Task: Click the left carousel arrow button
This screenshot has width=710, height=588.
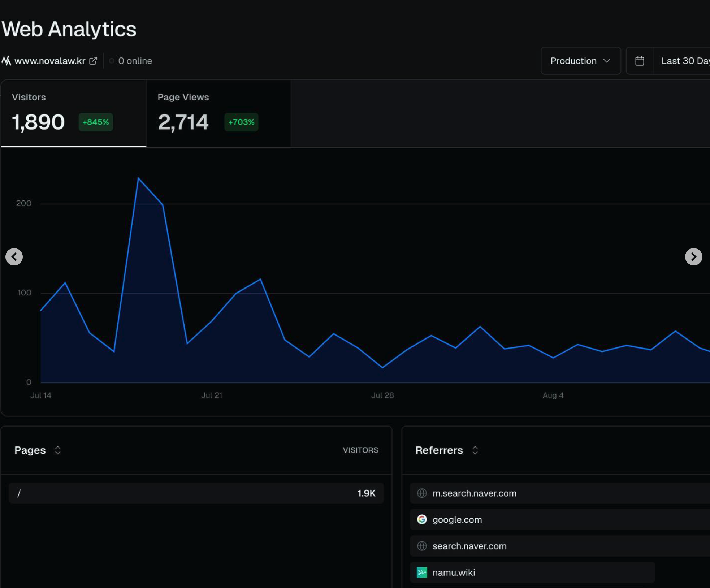Action: coord(14,257)
